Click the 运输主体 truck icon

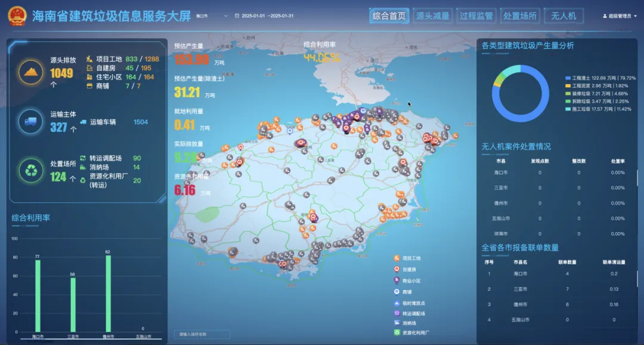click(31, 122)
